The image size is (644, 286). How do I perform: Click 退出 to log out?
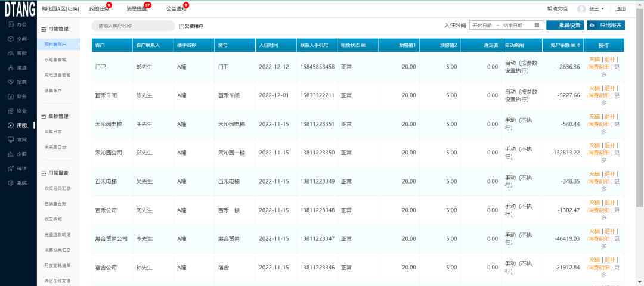(x=621, y=8)
